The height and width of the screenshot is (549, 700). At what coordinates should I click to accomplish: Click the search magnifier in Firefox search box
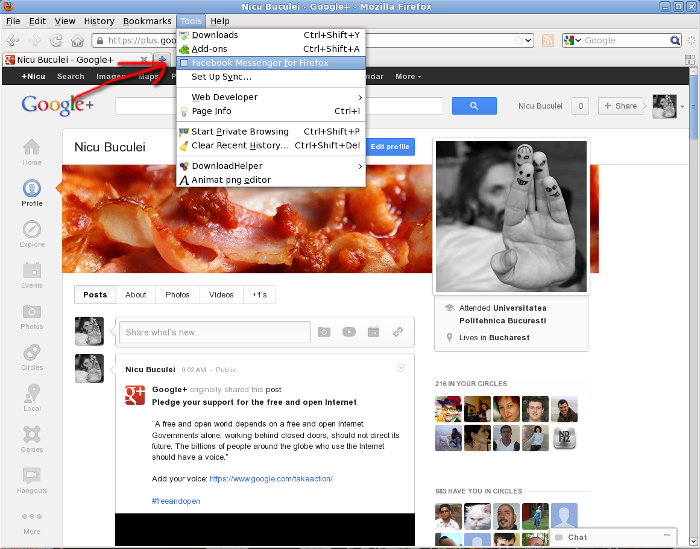click(x=675, y=40)
